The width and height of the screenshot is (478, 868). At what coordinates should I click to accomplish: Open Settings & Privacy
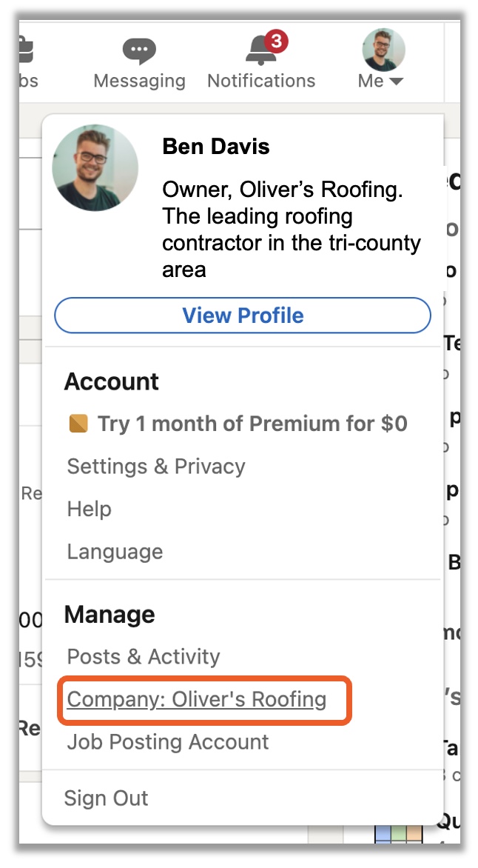click(156, 466)
